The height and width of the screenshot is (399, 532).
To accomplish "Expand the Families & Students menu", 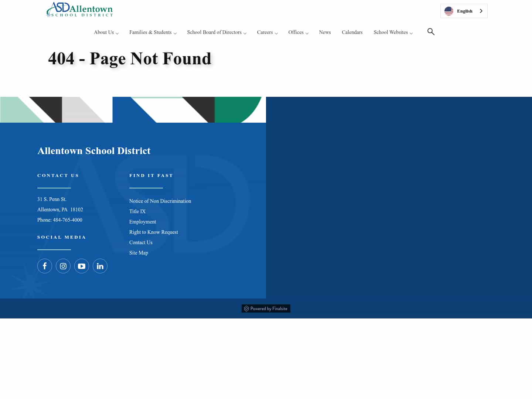I will pyautogui.click(x=151, y=33).
